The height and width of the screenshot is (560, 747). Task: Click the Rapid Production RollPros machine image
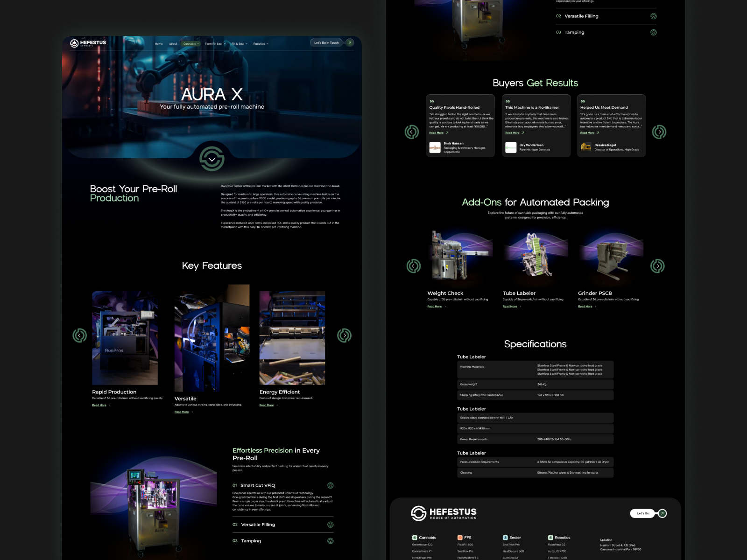coord(125,338)
